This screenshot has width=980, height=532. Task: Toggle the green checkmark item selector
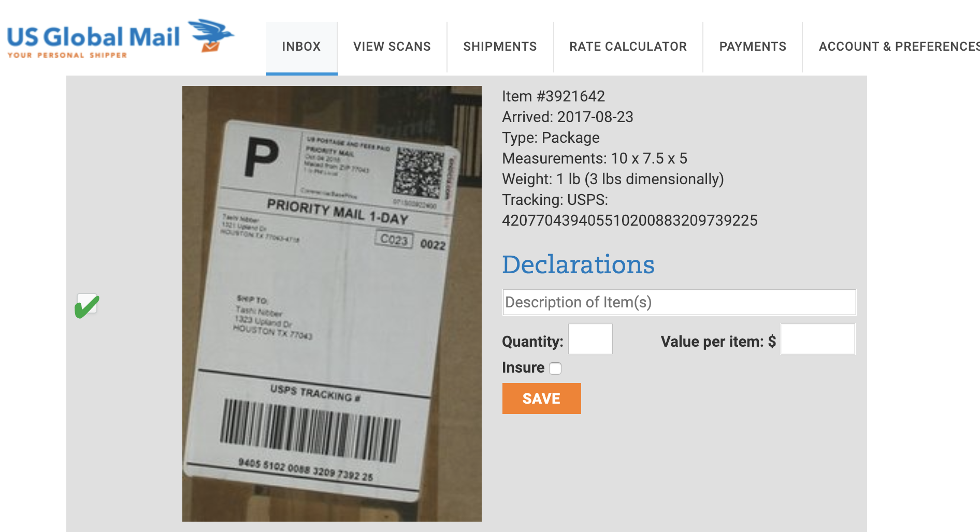coord(87,305)
